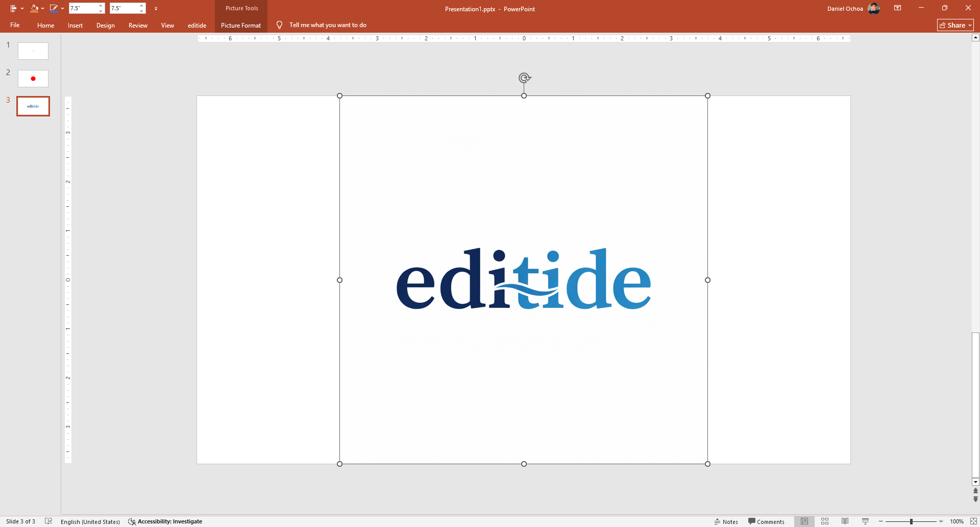980x527 pixels.
Task: Select slide 3 thumbnail with editide logo
Action: (33, 106)
